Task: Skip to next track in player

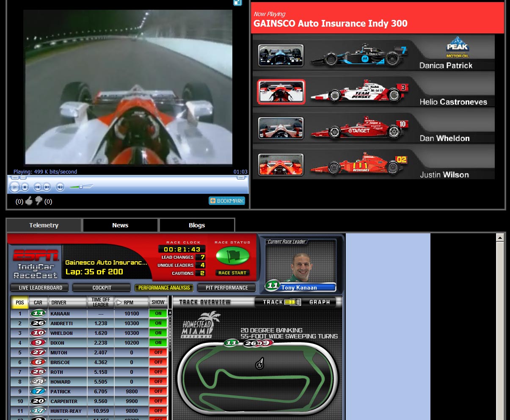Action: (x=47, y=187)
